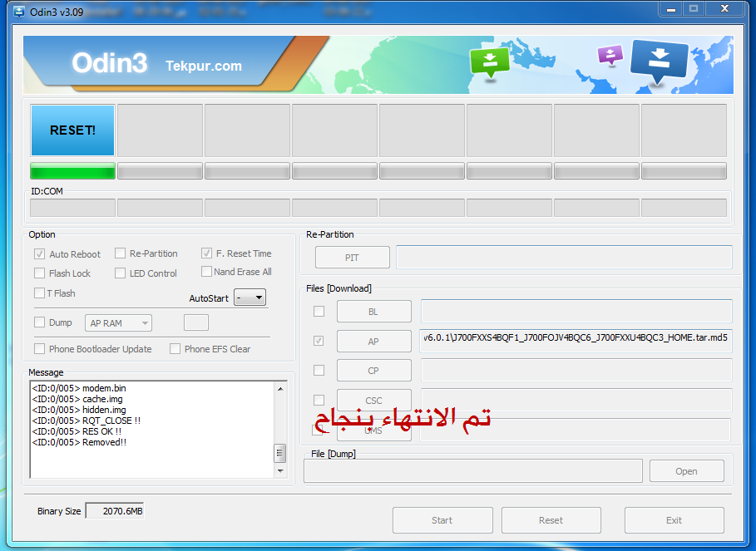Enable the Re-Partition checkbox
756x551 pixels.
click(x=120, y=253)
